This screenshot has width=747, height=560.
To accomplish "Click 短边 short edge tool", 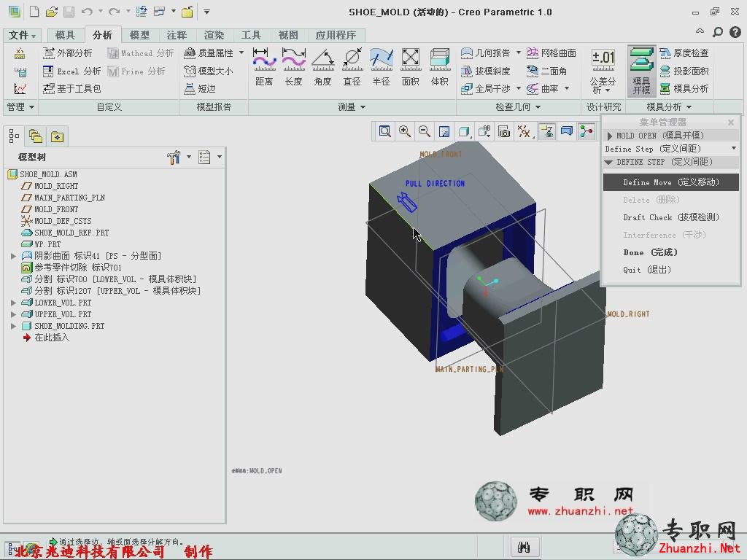I will (x=200, y=88).
